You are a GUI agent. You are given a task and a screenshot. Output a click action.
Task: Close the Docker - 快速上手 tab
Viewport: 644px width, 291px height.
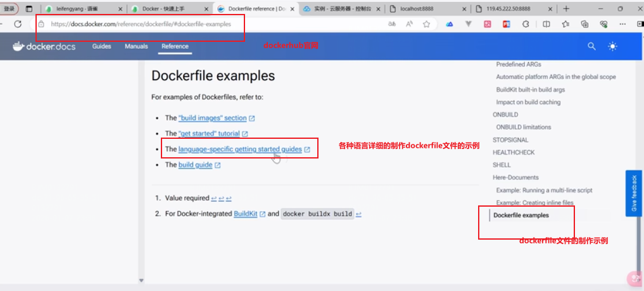click(205, 9)
